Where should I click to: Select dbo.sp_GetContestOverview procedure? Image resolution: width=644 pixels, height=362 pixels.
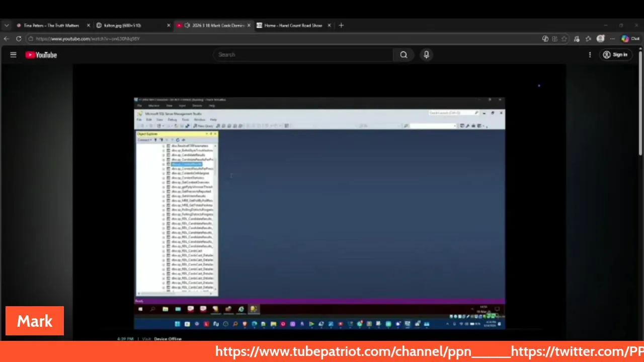pos(190,182)
